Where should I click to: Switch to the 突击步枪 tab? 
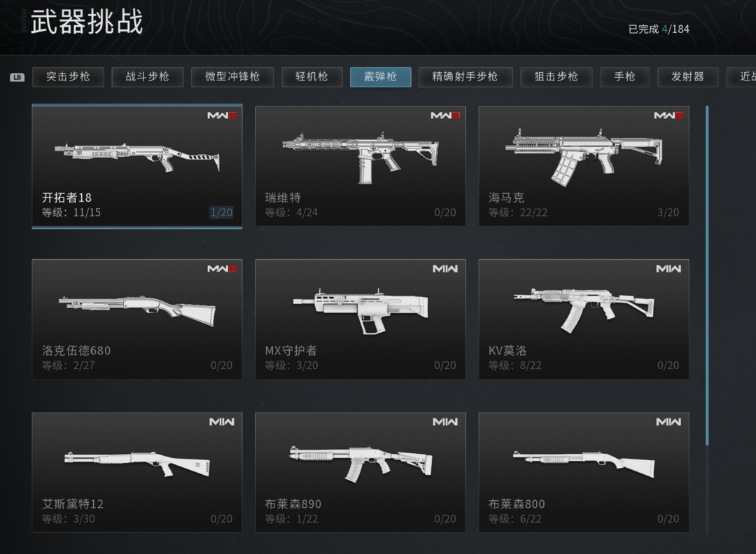point(68,77)
